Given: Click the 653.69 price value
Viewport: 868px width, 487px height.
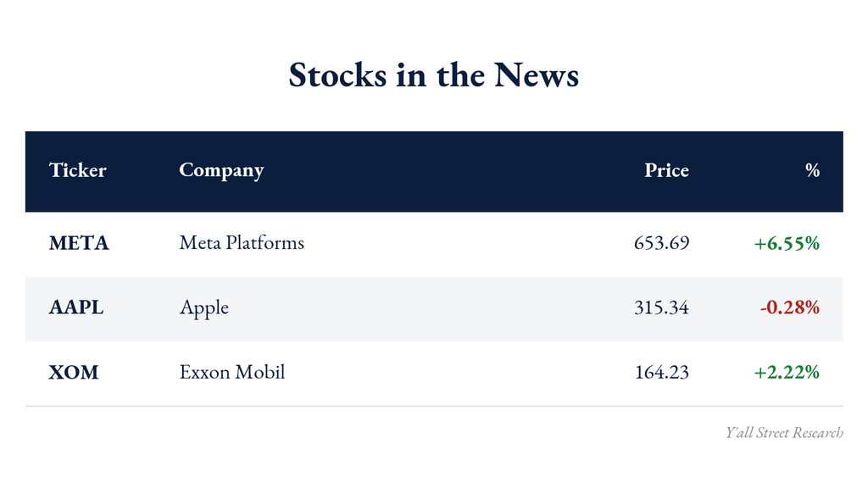Looking at the screenshot, I should point(661,243).
